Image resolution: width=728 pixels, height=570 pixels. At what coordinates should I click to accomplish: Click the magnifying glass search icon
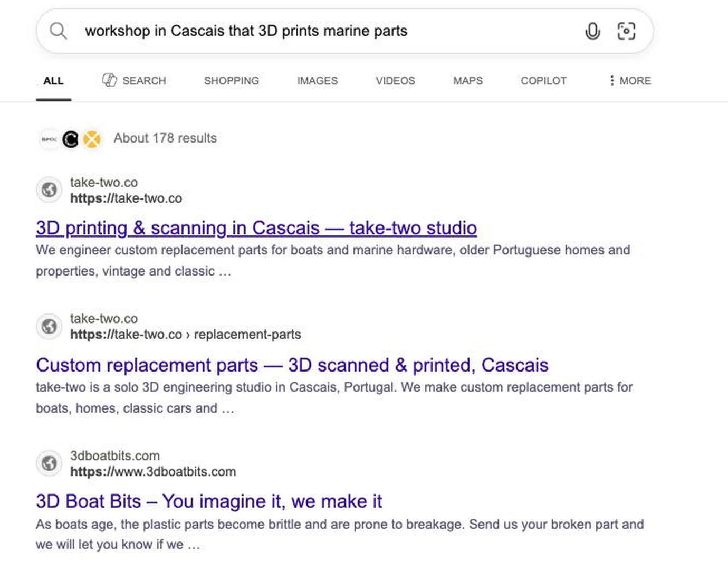click(x=58, y=31)
